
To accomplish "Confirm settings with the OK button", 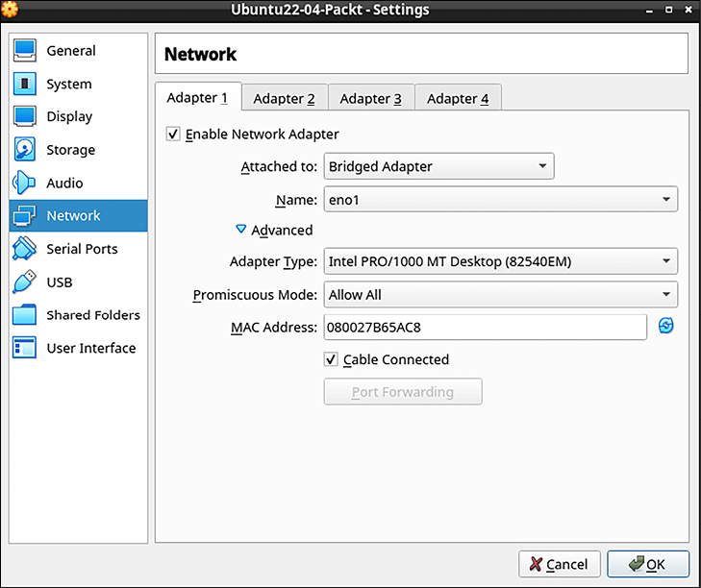I will (x=648, y=564).
